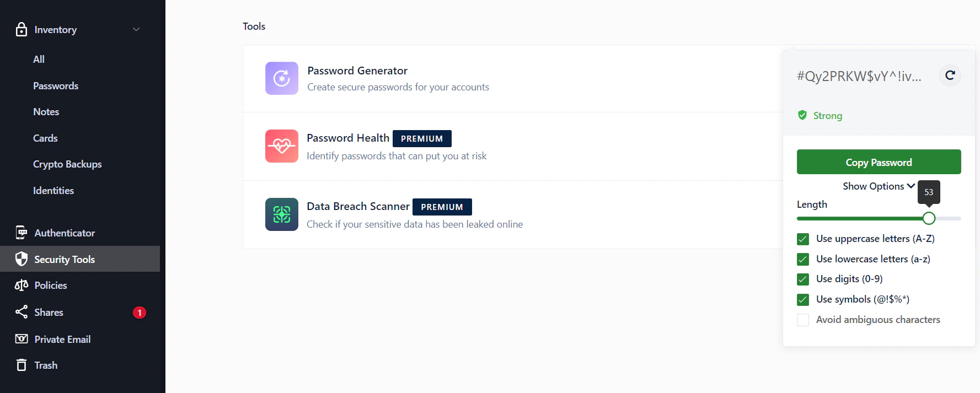Screen dimensions: 980x393
Task: Disable Use symbols (@!$%*)
Action: coord(802,299)
